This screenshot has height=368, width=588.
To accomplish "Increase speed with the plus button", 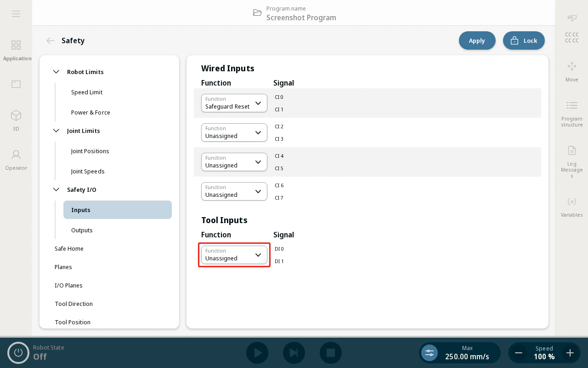I will tap(570, 353).
